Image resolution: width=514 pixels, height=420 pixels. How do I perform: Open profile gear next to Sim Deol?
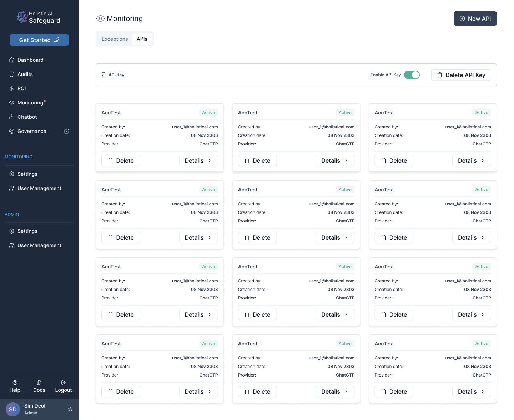coord(70,409)
